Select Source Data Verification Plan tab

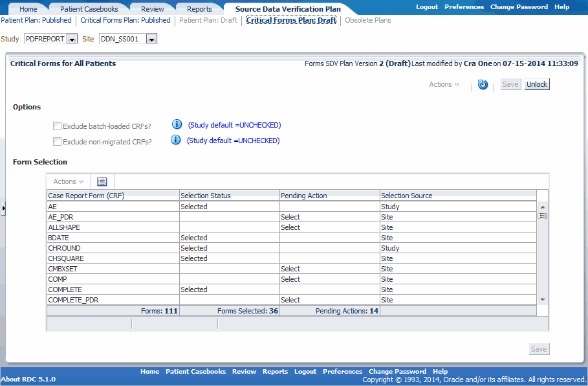point(288,9)
